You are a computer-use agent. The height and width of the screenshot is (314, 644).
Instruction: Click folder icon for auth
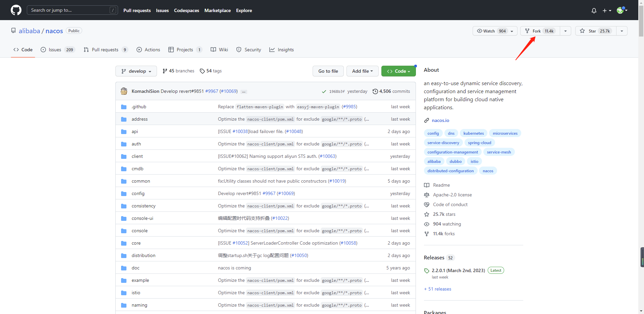click(x=124, y=144)
